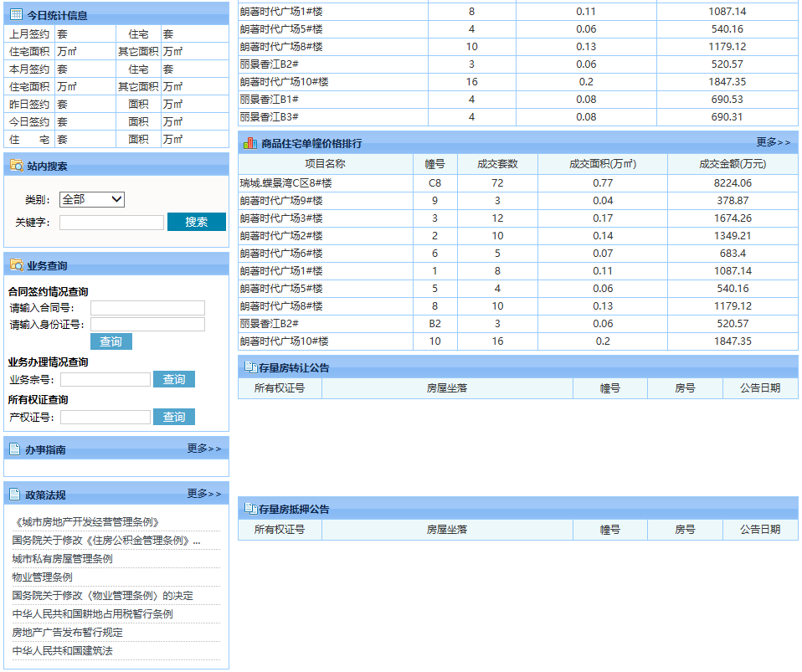Image resolution: width=802 pixels, height=672 pixels.
Task: Open the 类别 dropdown showing 全部
Action: pyautogui.click(x=92, y=199)
